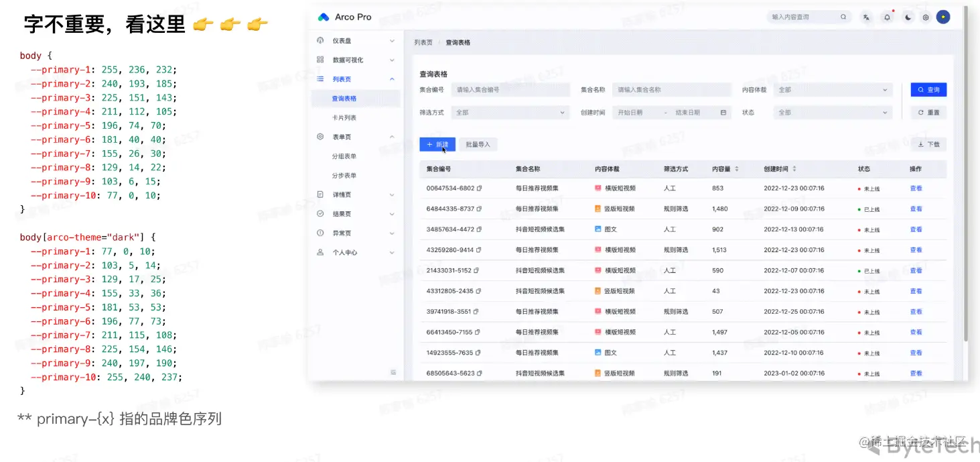980x462 pixels.
Task: Copy the ID 64844335-8737 via its copy icon
Action: tap(479, 209)
